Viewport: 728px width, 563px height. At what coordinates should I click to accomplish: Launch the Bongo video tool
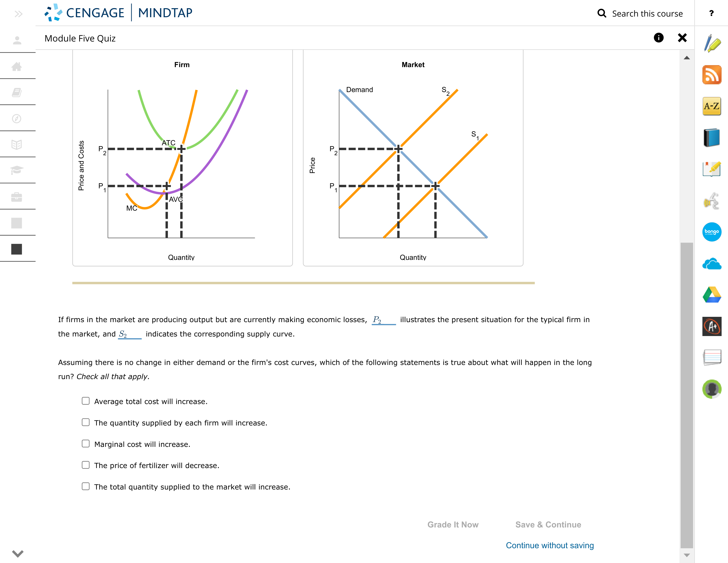(712, 232)
